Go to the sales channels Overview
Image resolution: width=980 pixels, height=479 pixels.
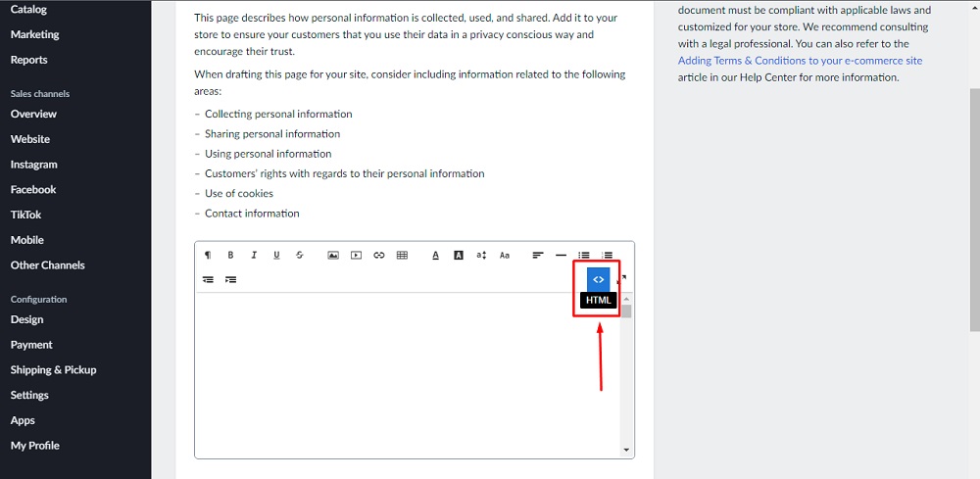(33, 114)
